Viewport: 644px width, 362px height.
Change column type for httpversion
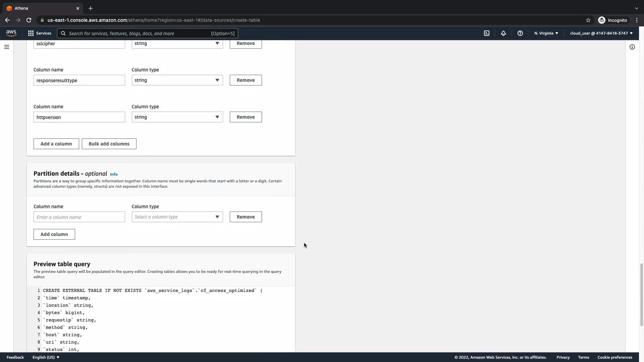click(177, 117)
